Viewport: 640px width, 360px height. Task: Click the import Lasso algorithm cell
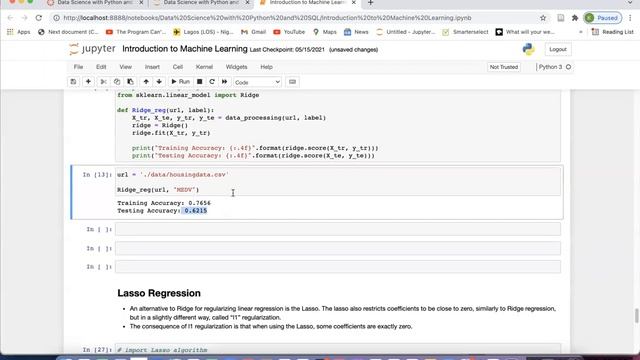pyautogui.click(x=338, y=349)
